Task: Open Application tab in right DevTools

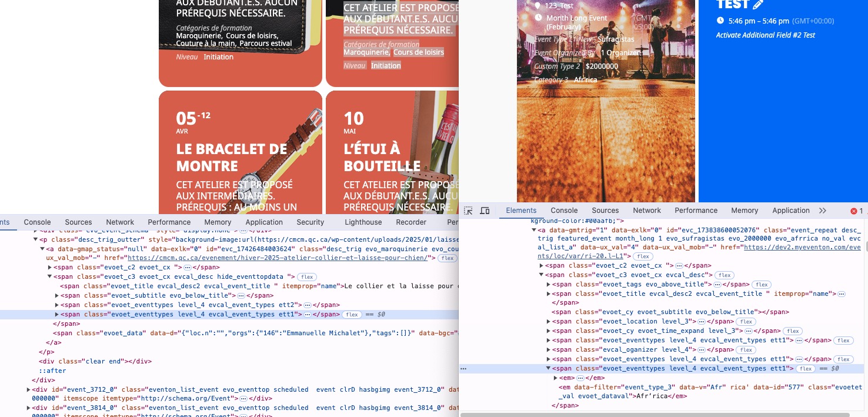Action: 791,211
